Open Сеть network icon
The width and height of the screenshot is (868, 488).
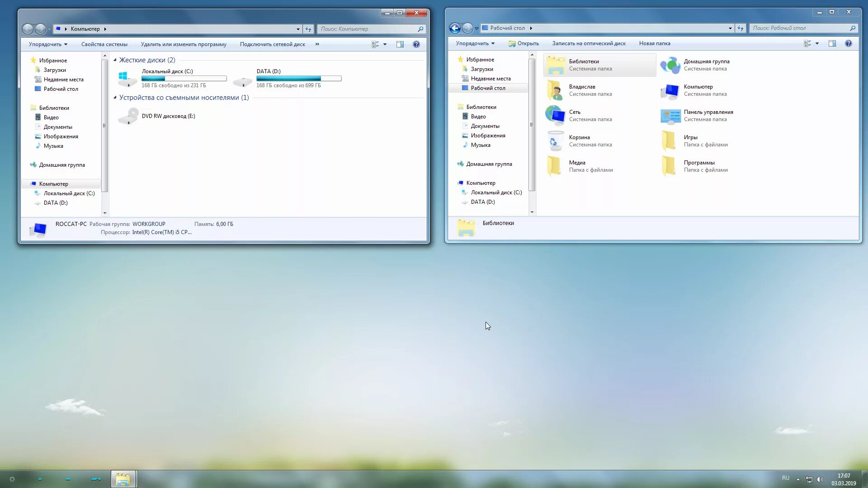coord(555,116)
